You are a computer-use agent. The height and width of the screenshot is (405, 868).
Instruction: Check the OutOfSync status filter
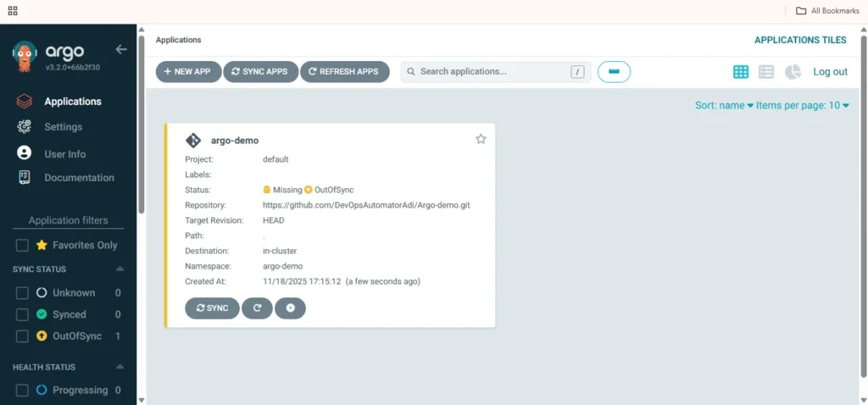23,336
